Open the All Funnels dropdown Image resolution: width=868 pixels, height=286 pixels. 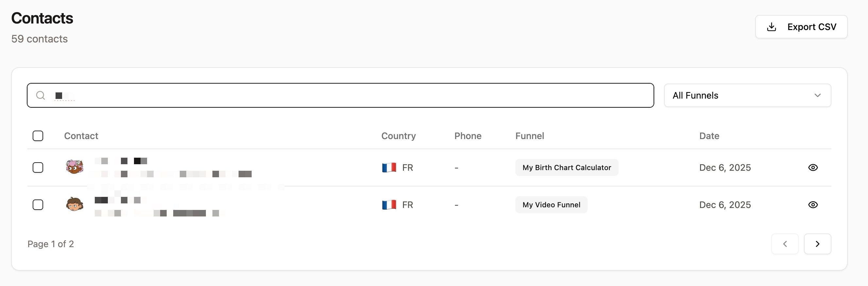[x=747, y=96]
